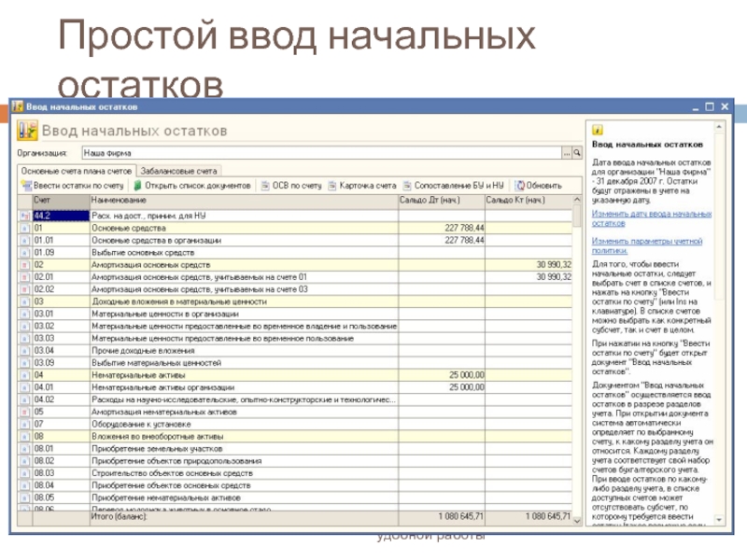The height and width of the screenshot is (560, 747).
Task: Switch to the Забалансовые счета tab
Action: coord(178,171)
